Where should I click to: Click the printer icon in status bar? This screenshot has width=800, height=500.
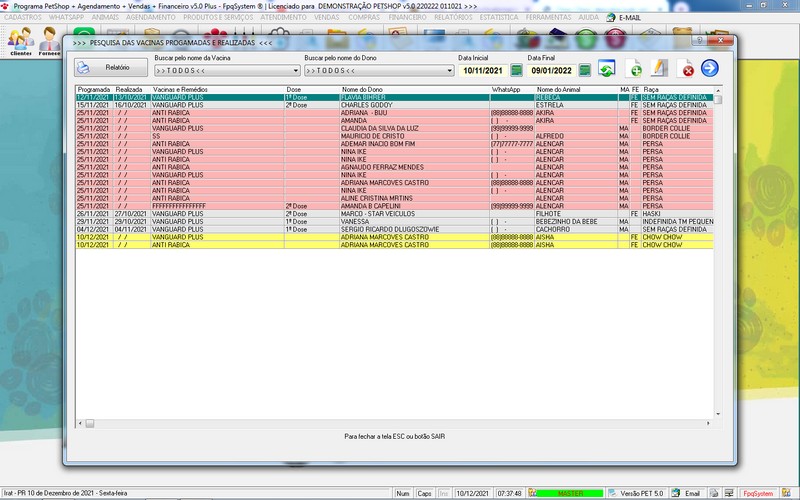pyautogui.click(x=714, y=493)
